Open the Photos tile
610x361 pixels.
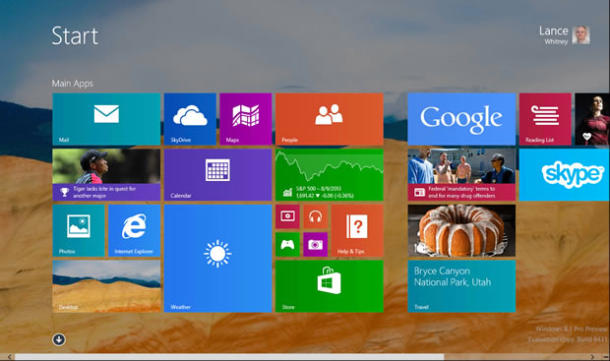[x=79, y=231]
